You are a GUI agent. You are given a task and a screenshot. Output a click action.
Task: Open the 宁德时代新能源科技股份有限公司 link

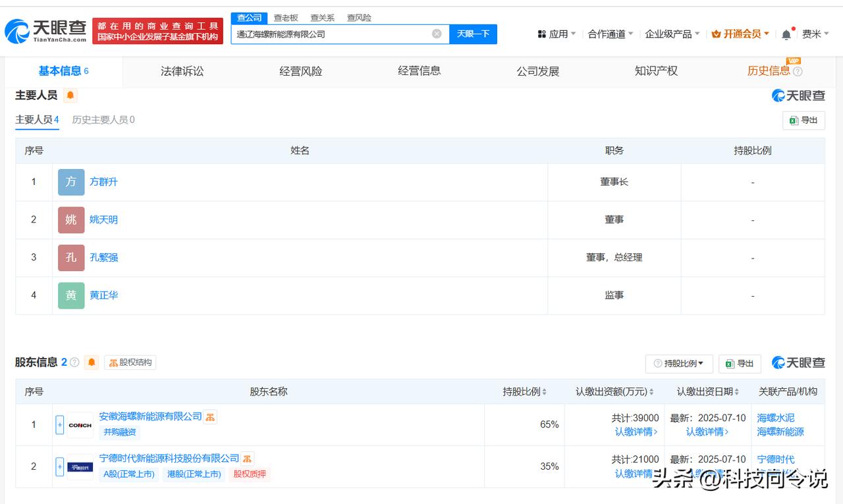[169, 458]
